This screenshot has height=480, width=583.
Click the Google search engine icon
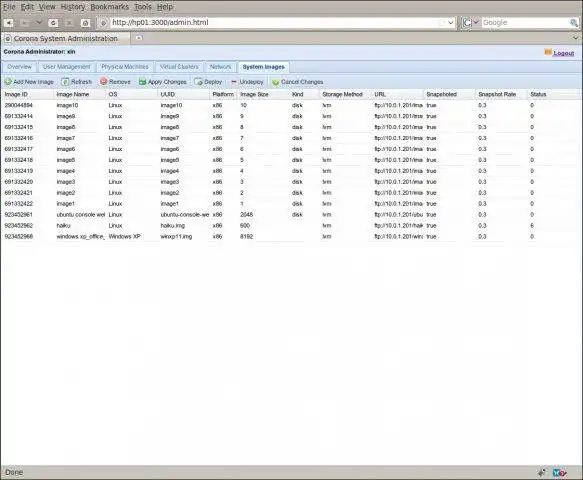pos(467,23)
